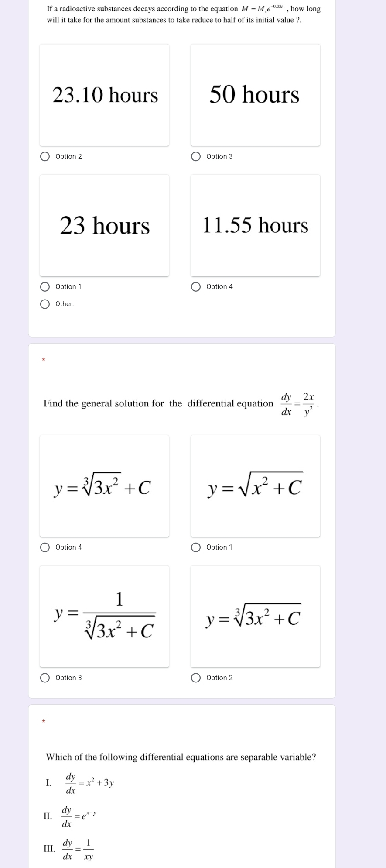Viewport: 386px width, 868px height.
Task: Click the separable variable question text
Action: tap(181, 757)
